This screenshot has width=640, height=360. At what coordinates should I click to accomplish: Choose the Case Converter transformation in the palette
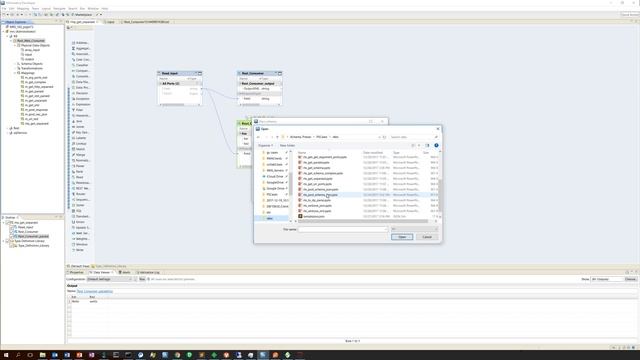81,60
